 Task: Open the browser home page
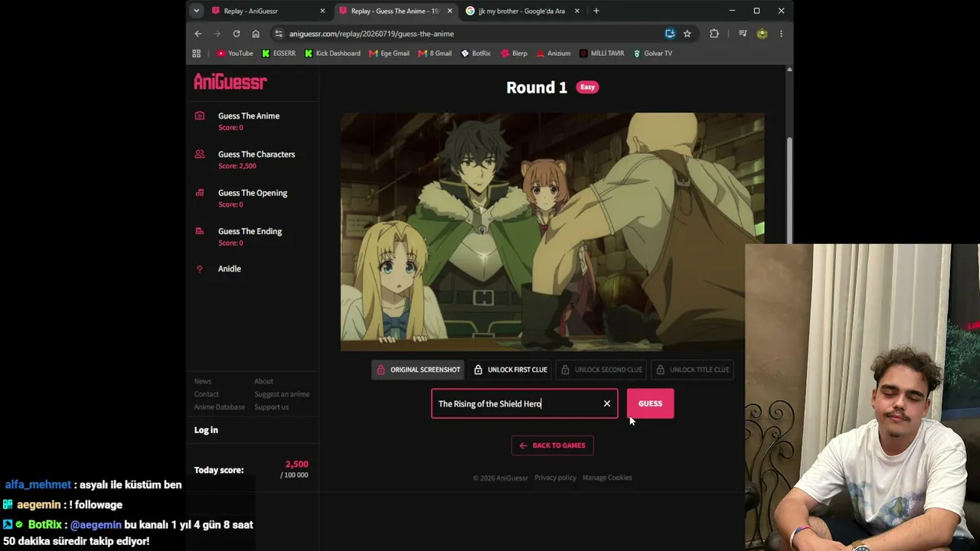tap(256, 34)
